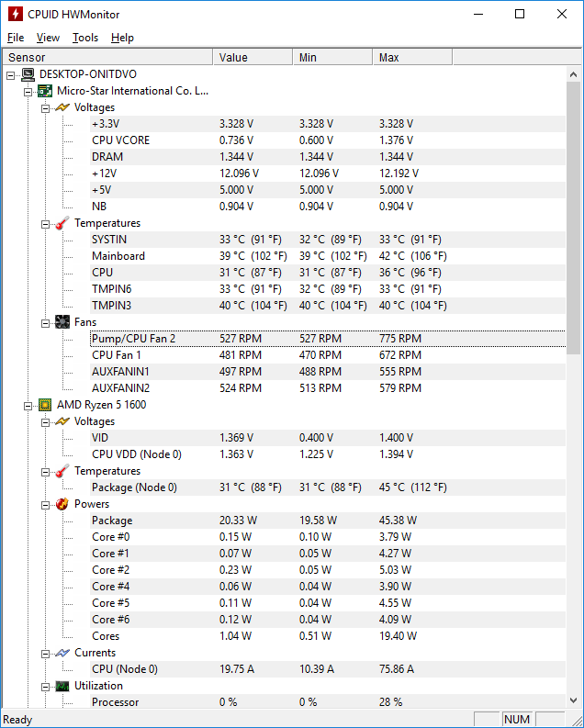Collapse the Fans section
The image size is (584, 728).
[45, 322]
